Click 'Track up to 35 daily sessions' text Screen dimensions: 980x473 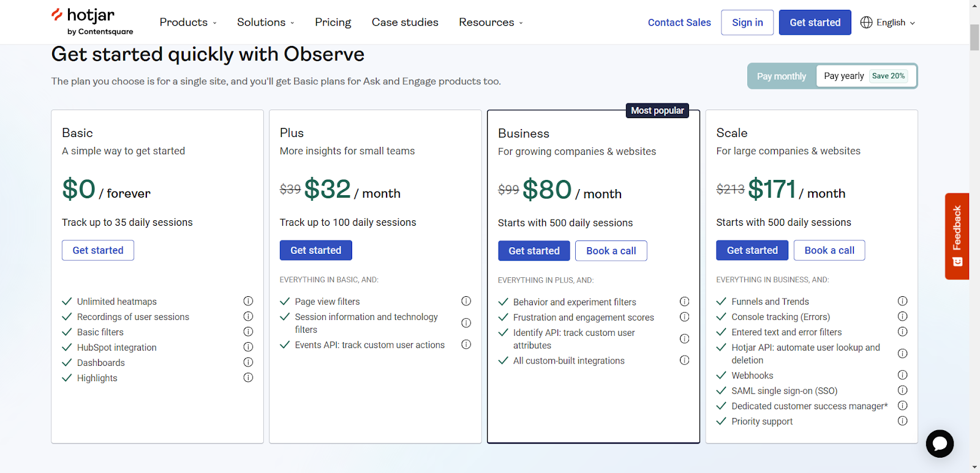(x=127, y=222)
